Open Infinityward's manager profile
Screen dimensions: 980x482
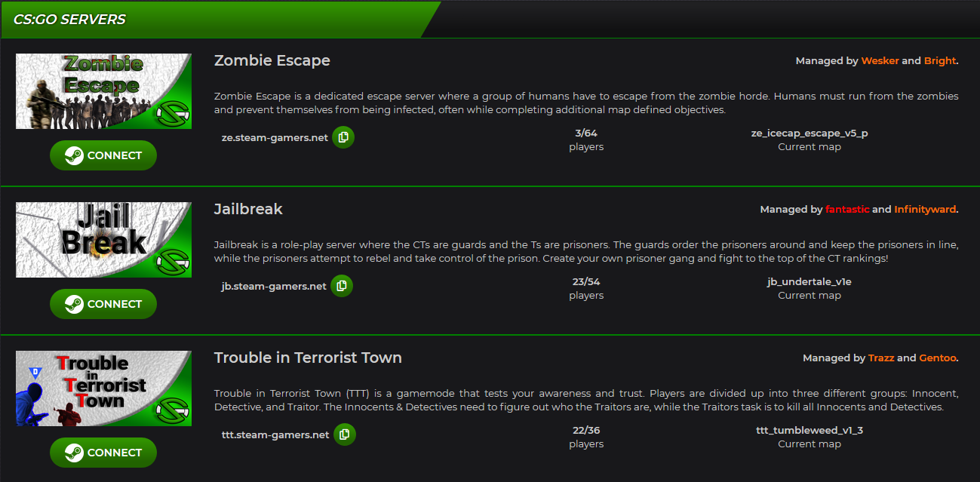coord(925,210)
